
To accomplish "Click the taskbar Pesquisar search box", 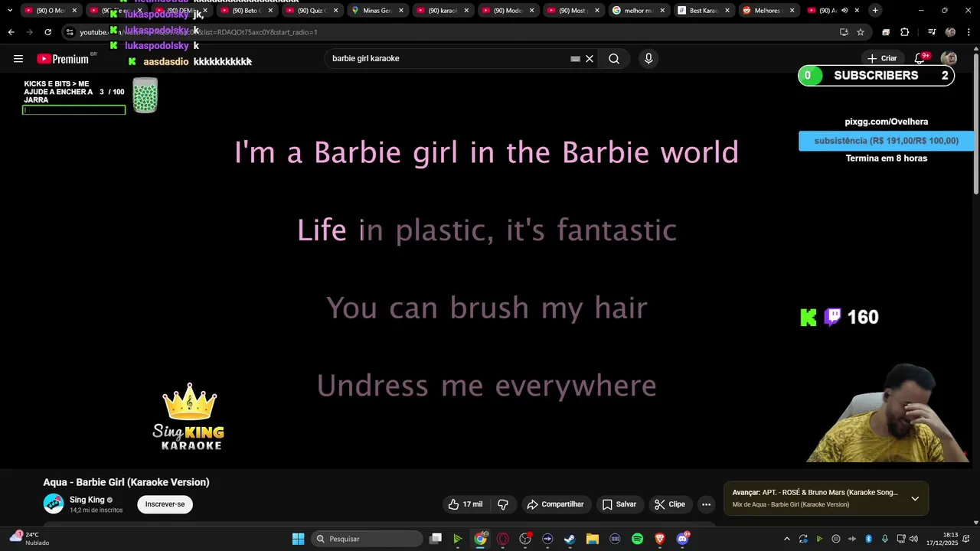I will pos(367,539).
